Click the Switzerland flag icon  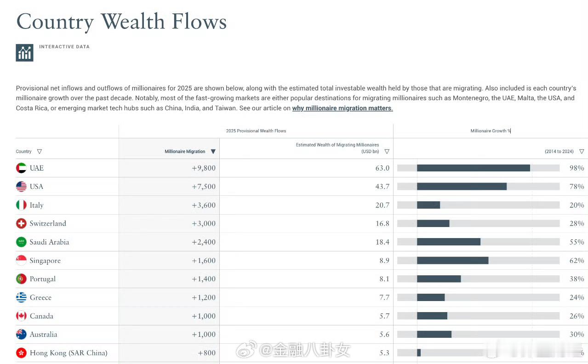tap(21, 224)
